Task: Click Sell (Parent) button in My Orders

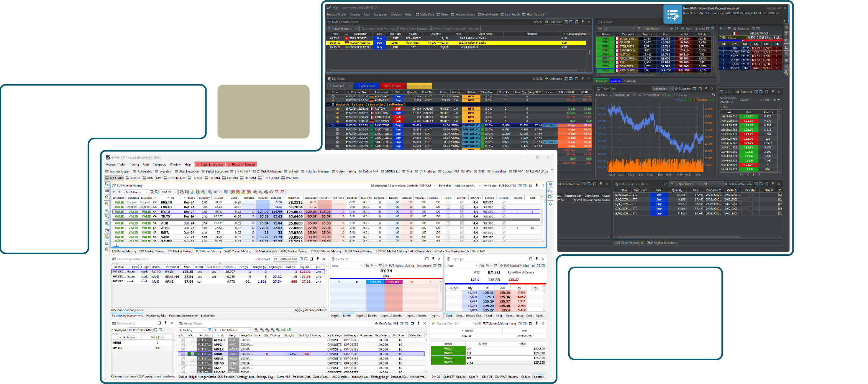Action: pos(393,86)
